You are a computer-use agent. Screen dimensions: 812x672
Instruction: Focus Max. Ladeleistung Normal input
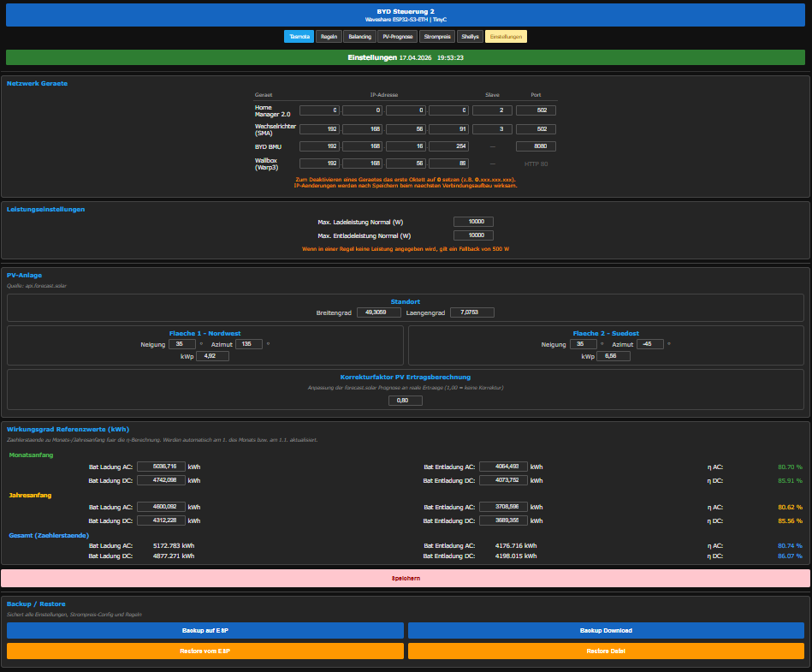pos(473,222)
